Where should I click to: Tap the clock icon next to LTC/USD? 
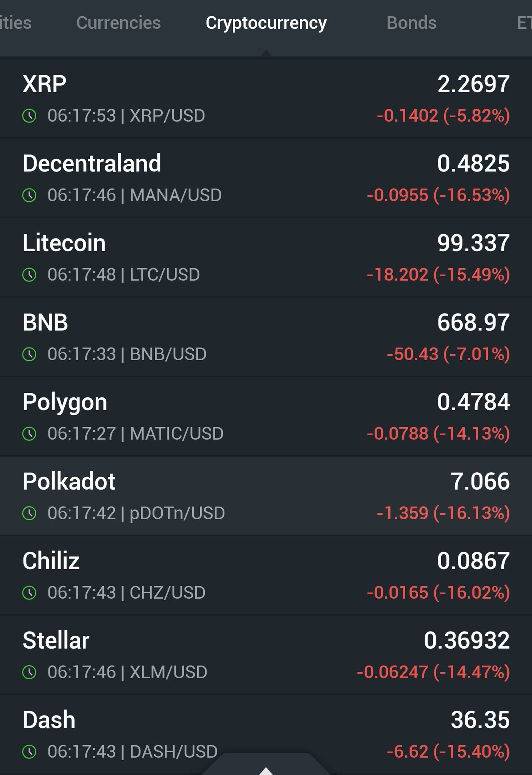click(x=30, y=275)
